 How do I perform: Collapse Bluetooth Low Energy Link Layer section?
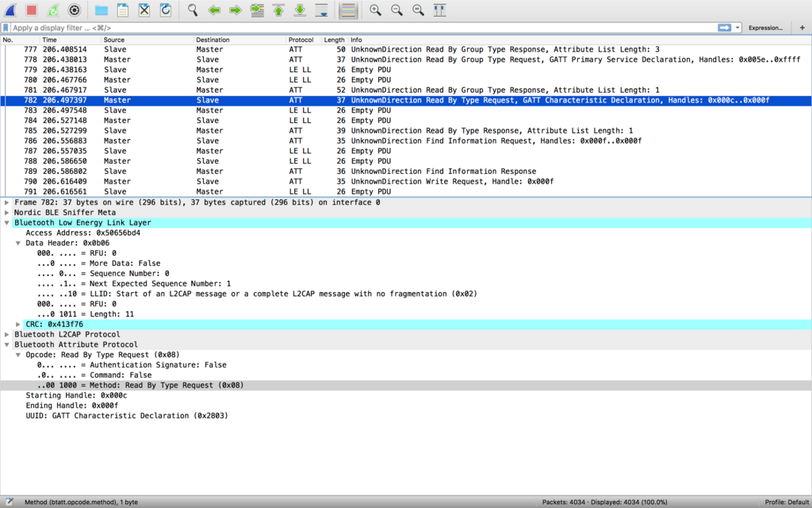6,223
